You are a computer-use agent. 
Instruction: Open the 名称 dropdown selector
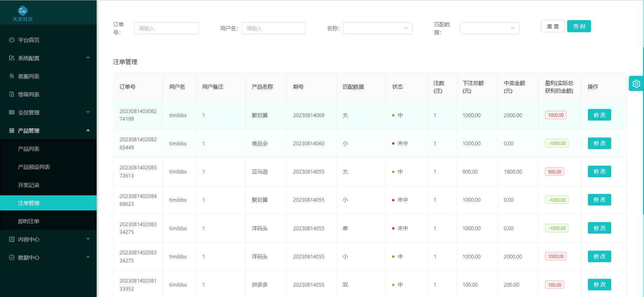[x=378, y=28]
